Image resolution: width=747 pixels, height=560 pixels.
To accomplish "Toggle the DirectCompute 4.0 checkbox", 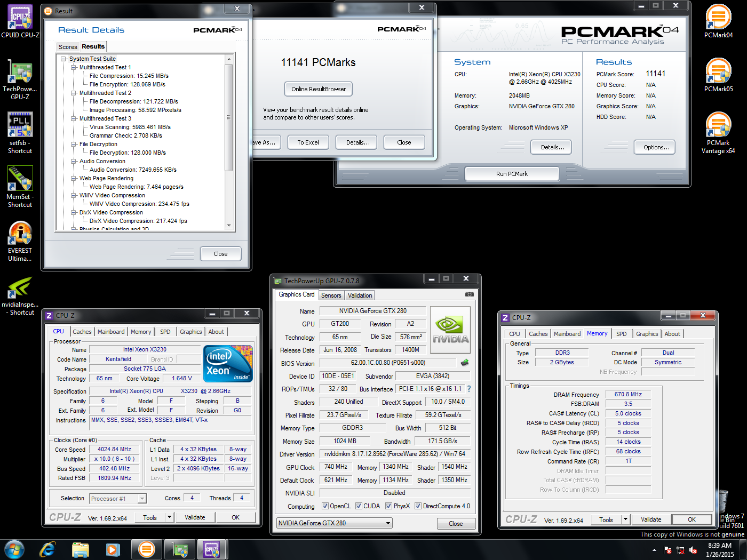I will pyautogui.click(x=418, y=506).
